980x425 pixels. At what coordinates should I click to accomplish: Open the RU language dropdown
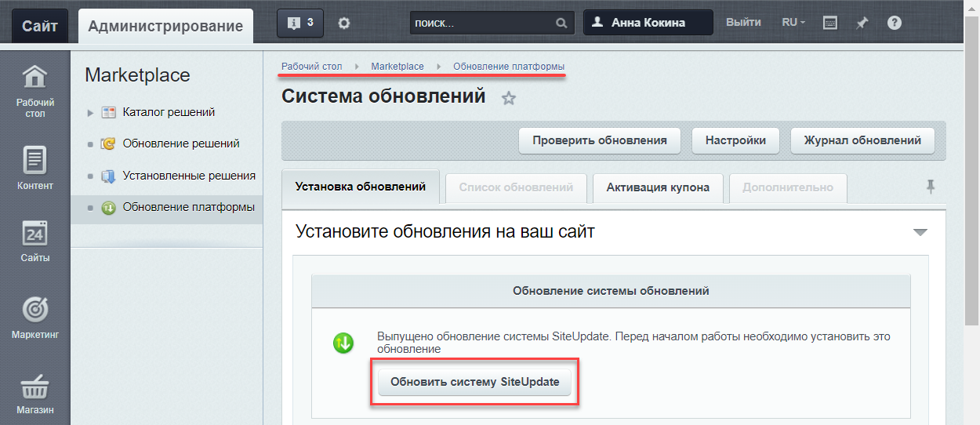[x=793, y=23]
